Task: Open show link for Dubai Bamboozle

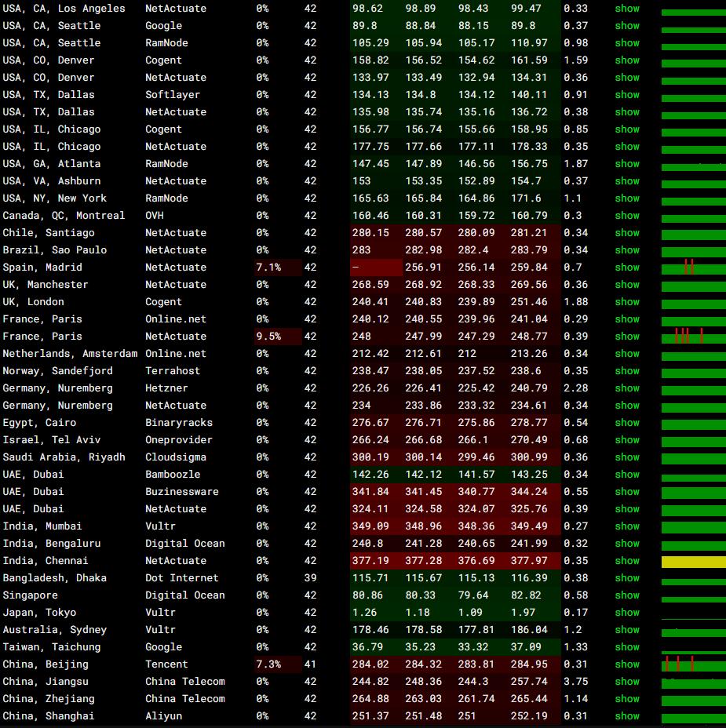Action: point(627,475)
